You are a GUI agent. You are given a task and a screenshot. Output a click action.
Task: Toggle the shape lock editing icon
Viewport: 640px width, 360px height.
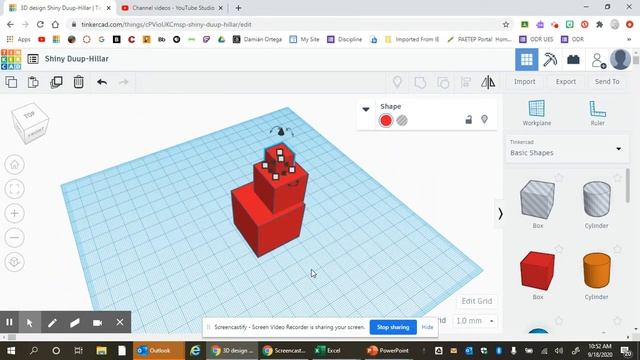tap(469, 120)
